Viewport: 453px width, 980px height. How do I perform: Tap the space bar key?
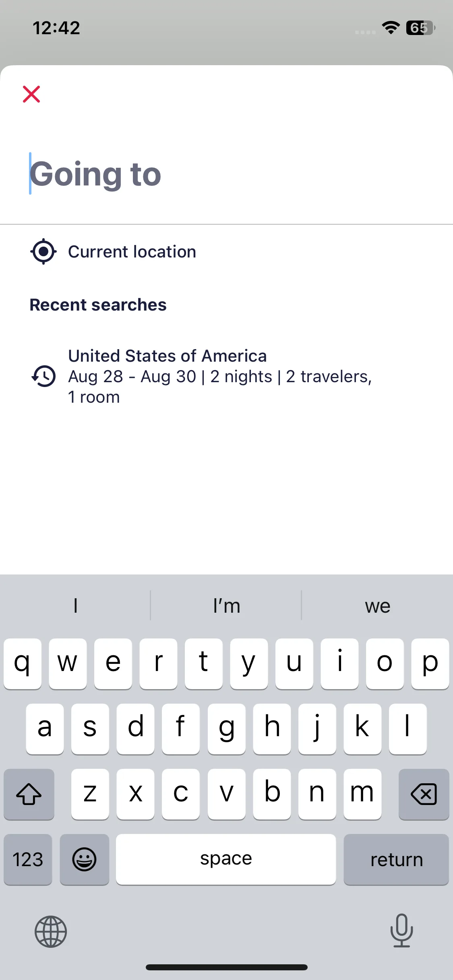[226, 859]
